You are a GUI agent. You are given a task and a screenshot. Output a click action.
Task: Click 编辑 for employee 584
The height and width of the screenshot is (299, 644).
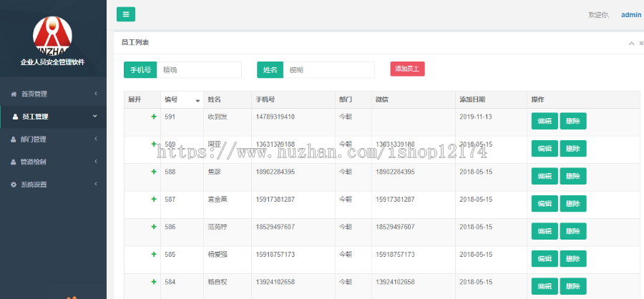(x=545, y=286)
